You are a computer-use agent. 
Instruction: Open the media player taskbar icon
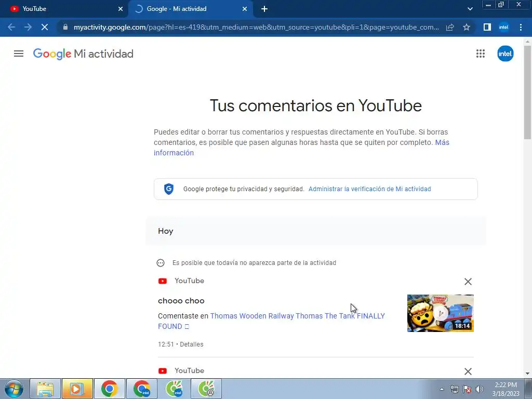pos(77,389)
